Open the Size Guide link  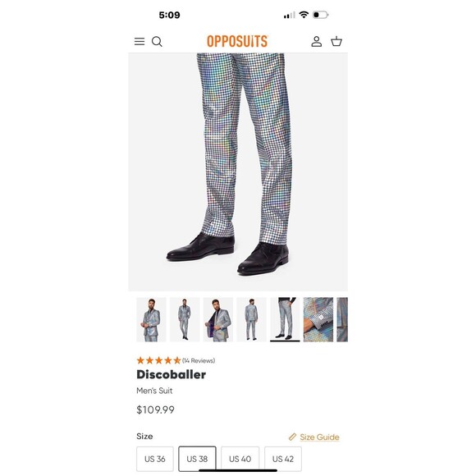[x=319, y=437]
